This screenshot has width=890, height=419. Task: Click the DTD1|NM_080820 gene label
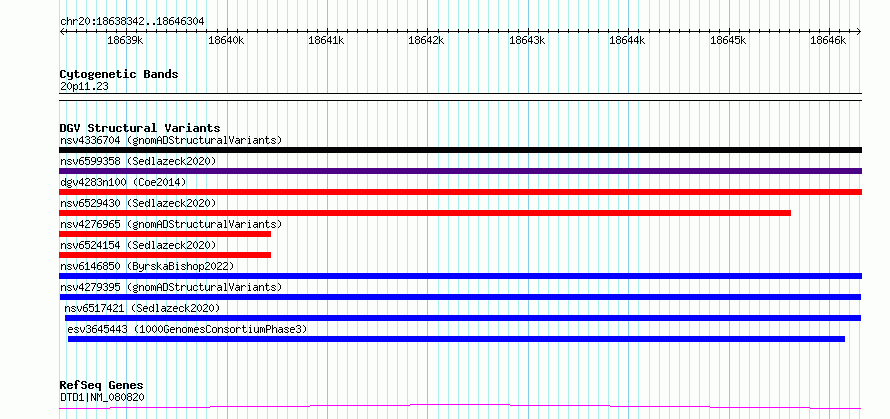coord(102,397)
